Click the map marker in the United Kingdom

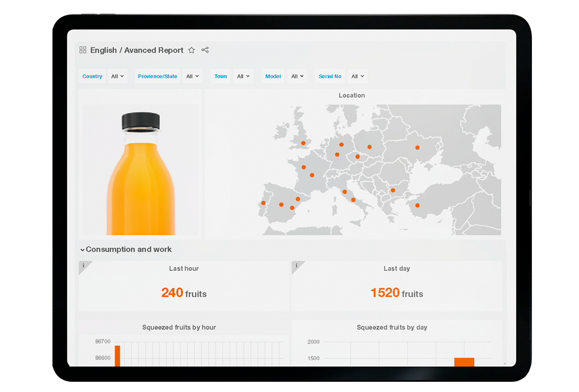tap(303, 143)
